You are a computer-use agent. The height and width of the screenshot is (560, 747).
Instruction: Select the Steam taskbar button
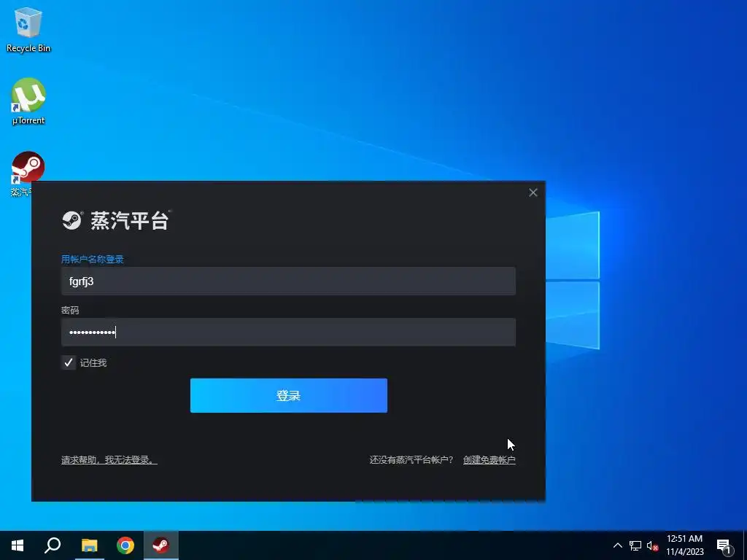pos(161,545)
